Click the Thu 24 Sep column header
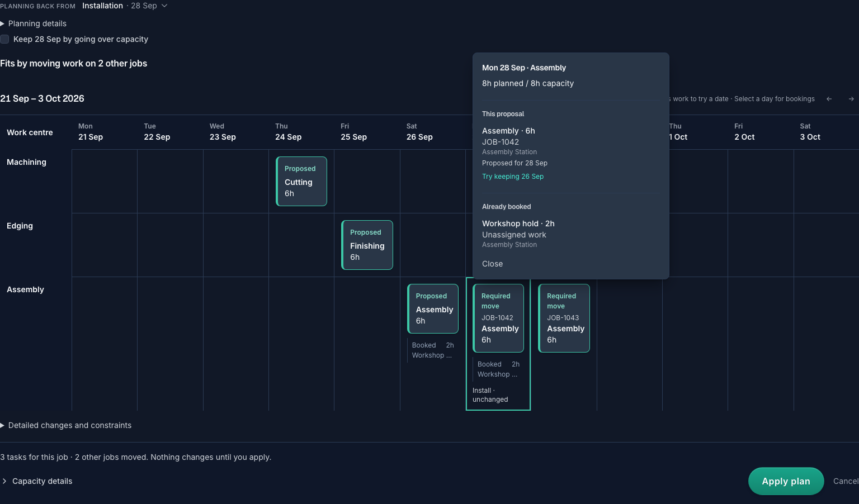This screenshot has height=504, width=859. tap(288, 132)
